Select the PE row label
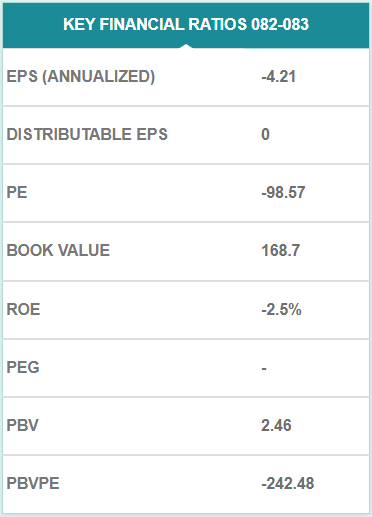Viewport: 372px width, 517px height. pos(17,192)
